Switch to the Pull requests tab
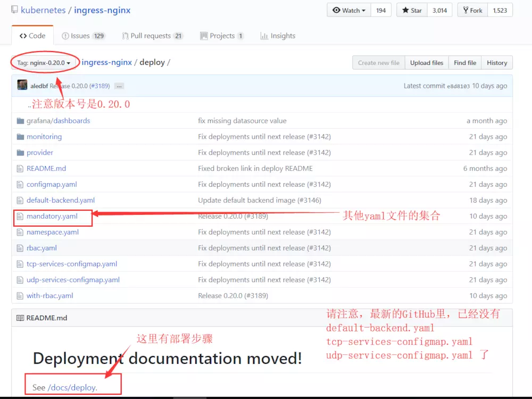 tap(152, 36)
